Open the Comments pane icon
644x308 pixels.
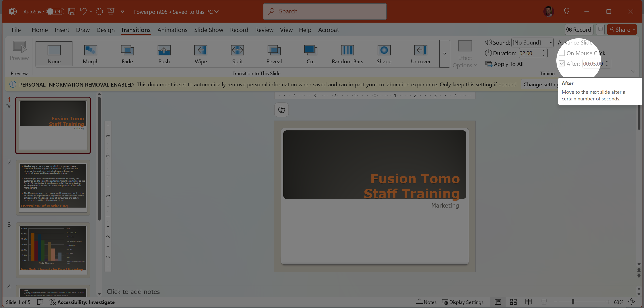coord(600,30)
